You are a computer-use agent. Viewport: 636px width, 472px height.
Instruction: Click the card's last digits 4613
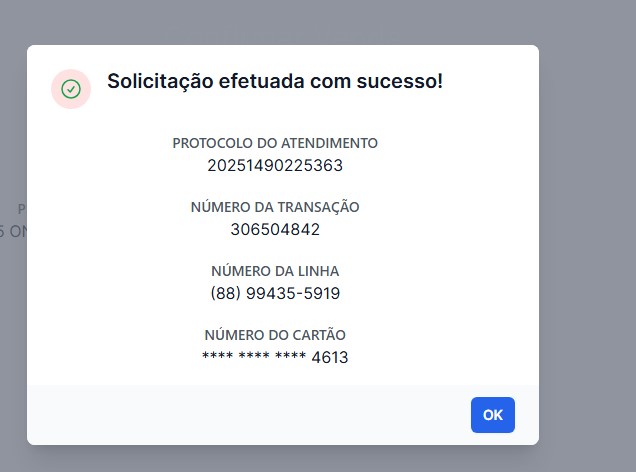point(330,357)
